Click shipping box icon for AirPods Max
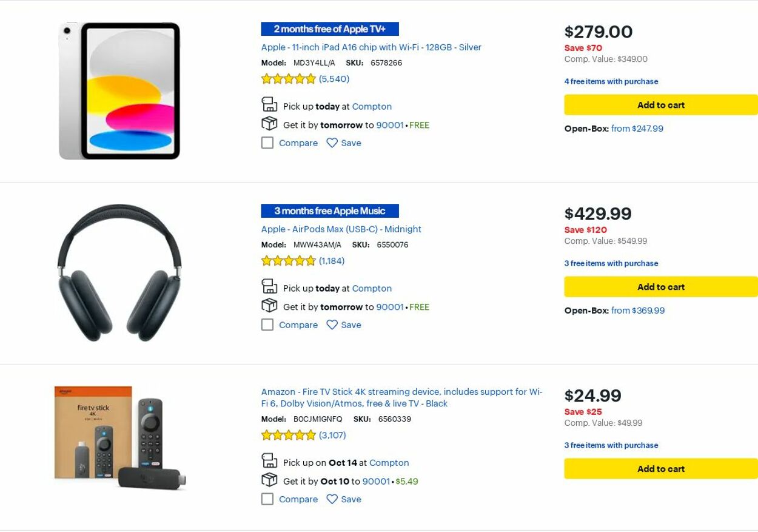758x532 pixels. pyautogui.click(x=269, y=306)
